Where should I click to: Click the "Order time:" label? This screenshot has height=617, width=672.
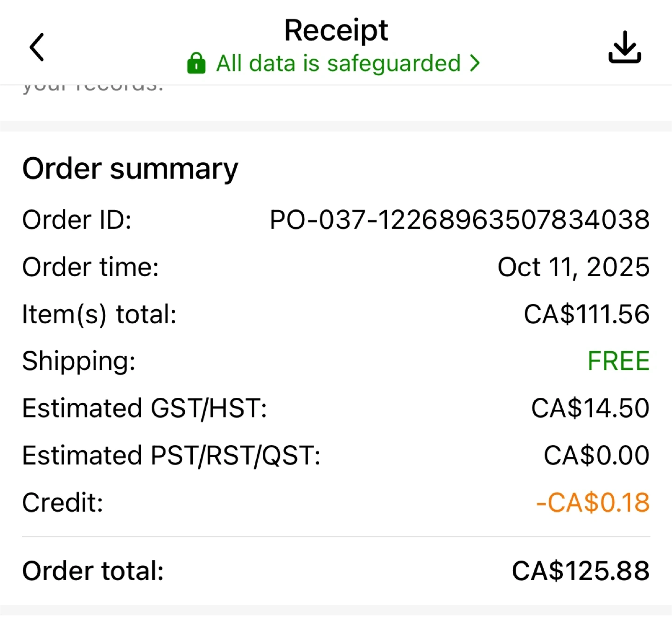click(91, 267)
